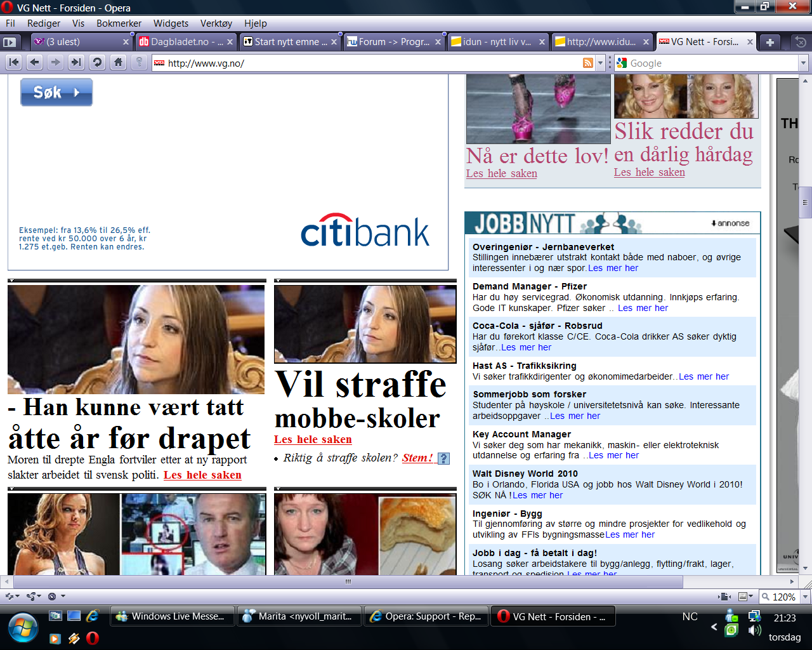Click the 'Key Account Manager' job title

click(x=521, y=434)
